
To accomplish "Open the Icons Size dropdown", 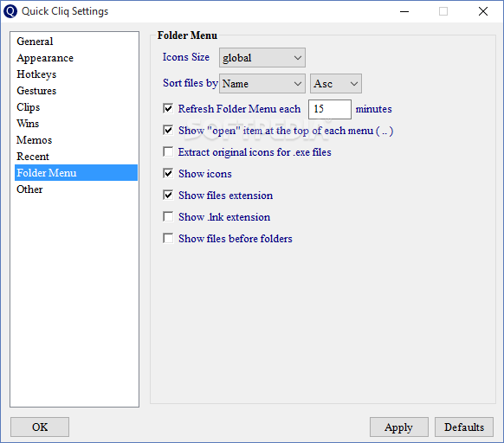I will click(x=262, y=58).
